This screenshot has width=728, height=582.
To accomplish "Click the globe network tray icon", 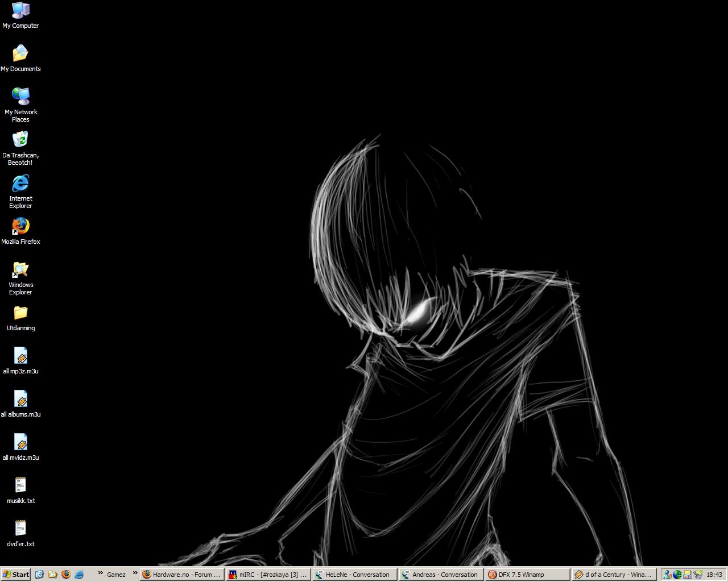I will point(677,575).
